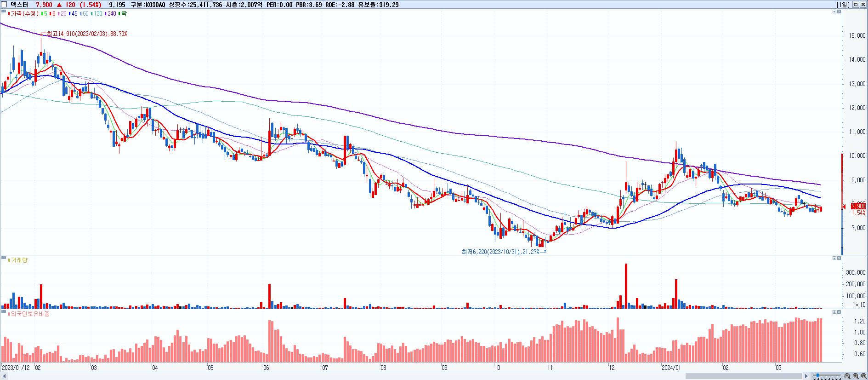Click the 락 legend label
The width and height of the screenshot is (868, 380).
[x=123, y=14]
